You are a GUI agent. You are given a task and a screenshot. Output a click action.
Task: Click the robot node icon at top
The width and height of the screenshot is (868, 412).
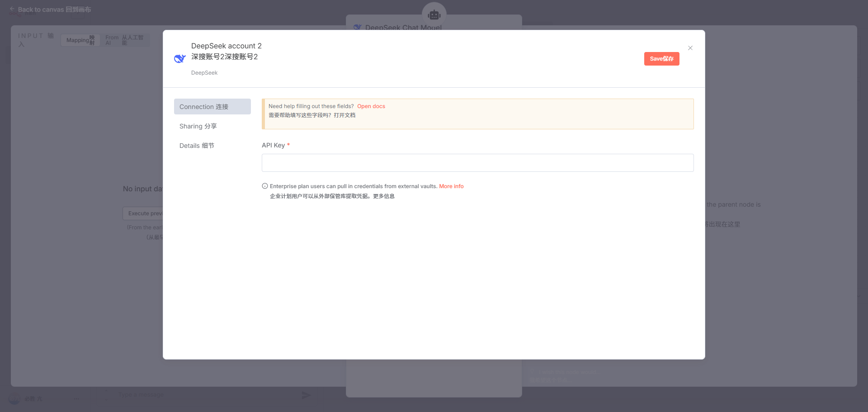pyautogui.click(x=434, y=15)
